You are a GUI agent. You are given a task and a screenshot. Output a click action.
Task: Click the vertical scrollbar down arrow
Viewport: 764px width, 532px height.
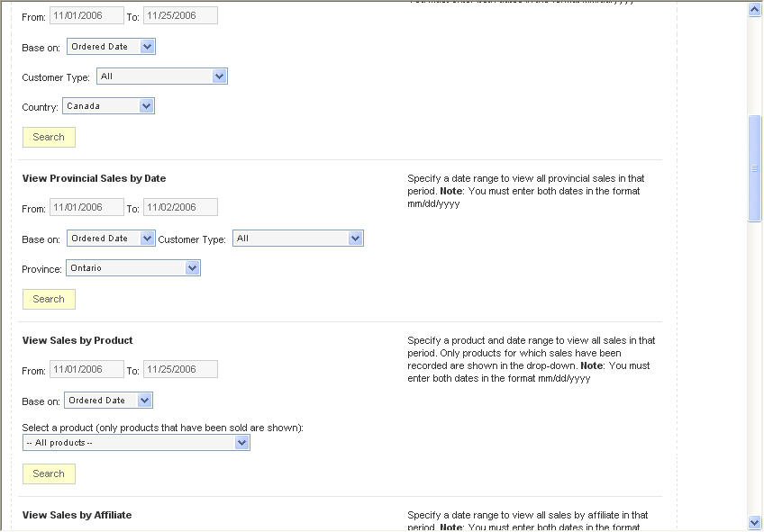coord(755,522)
